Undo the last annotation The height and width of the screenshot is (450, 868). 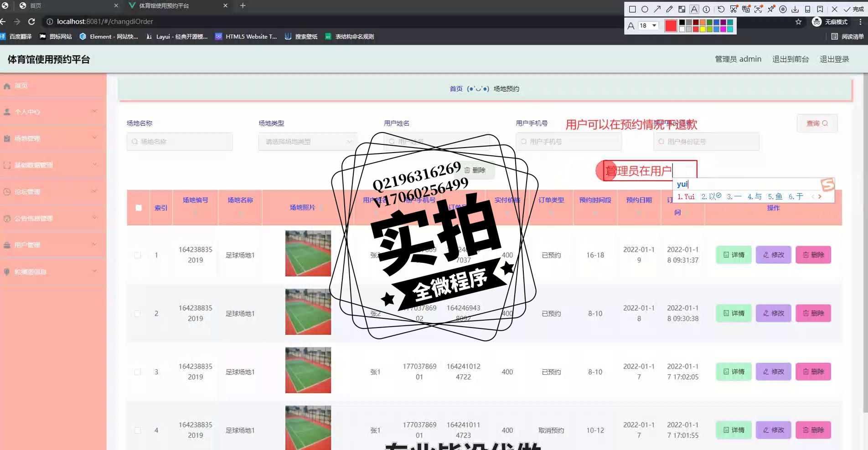pyautogui.click(x=721, y=9)
